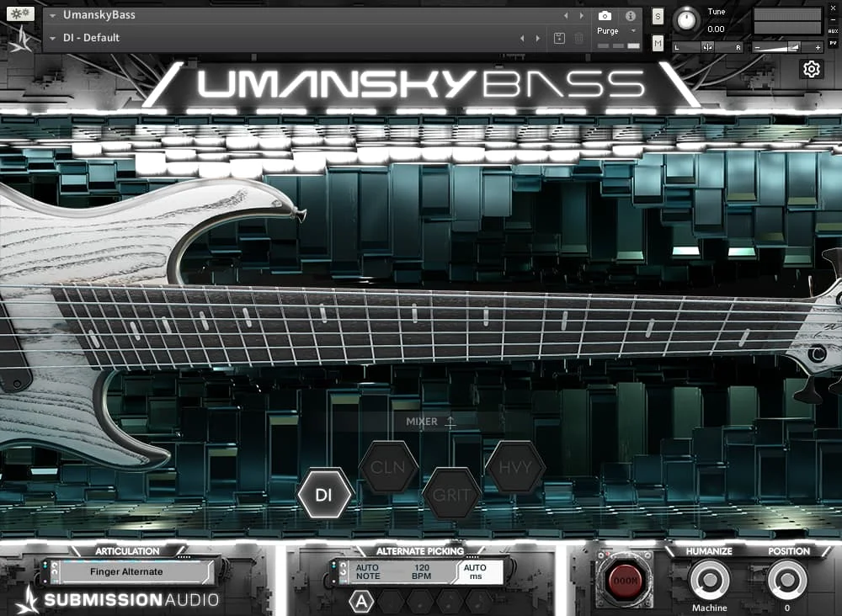
Task: Open the Purge dropdown
Action: pos(633,30)
